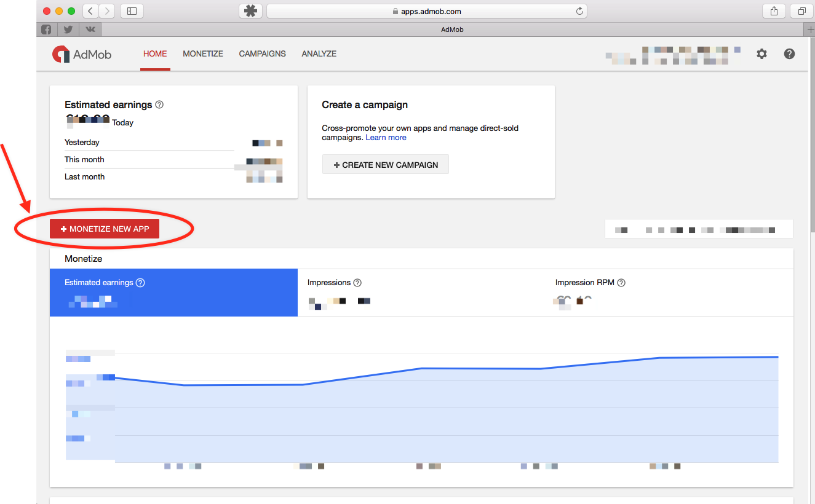This screenshot has width=815, height=504.
Task: Click help icon next to Impressions
Action: pos(357,283)
